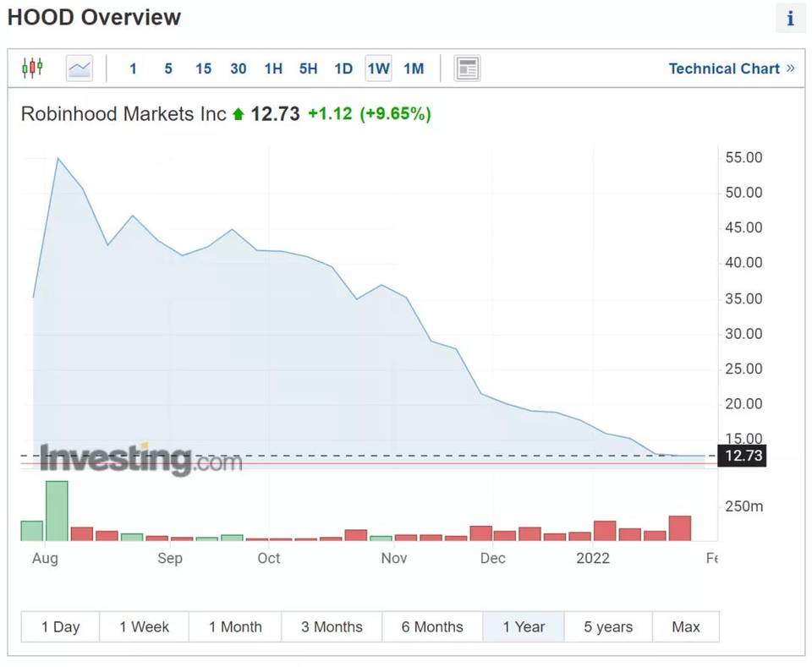The image size is (812, 667).
Task: Click the last red volume bar before Feb
Action: coord(680,528)
